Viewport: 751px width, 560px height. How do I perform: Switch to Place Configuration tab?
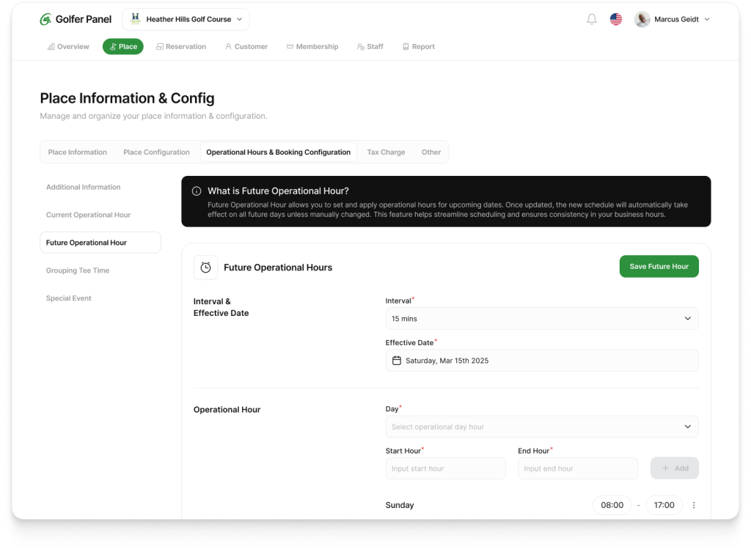click(x=157, y=152)
